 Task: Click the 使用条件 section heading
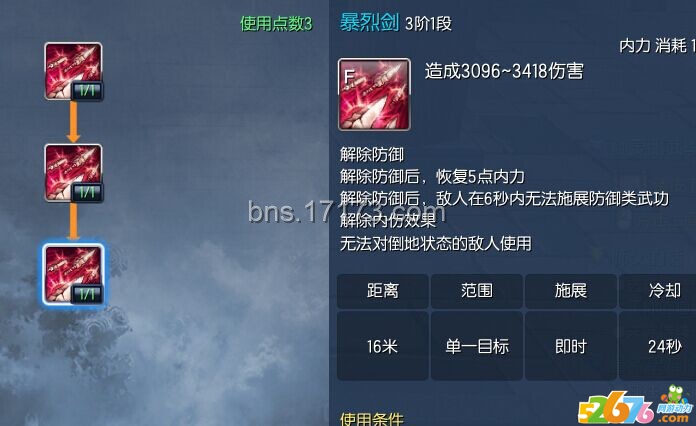coord(372,419)
